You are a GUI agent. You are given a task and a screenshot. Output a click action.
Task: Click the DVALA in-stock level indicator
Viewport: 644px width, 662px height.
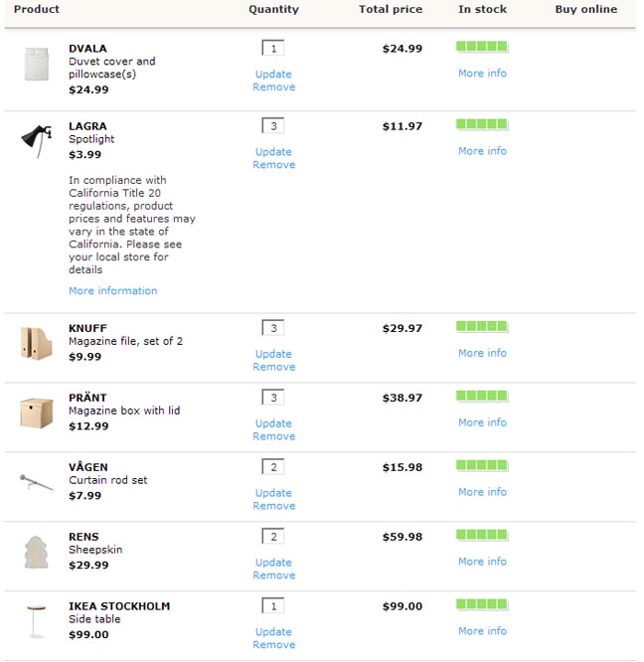coord(482,47)
